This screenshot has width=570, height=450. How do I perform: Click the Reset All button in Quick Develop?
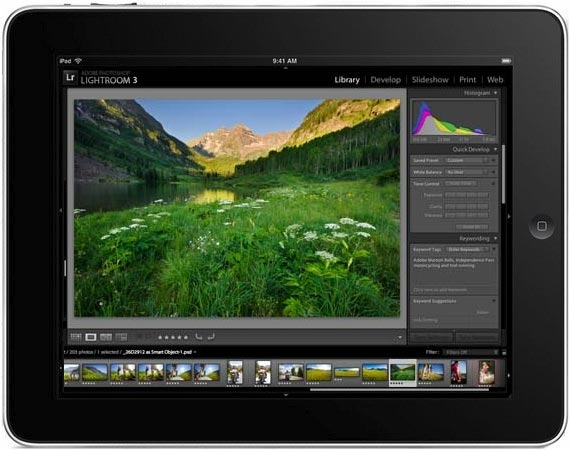(471, 227)
